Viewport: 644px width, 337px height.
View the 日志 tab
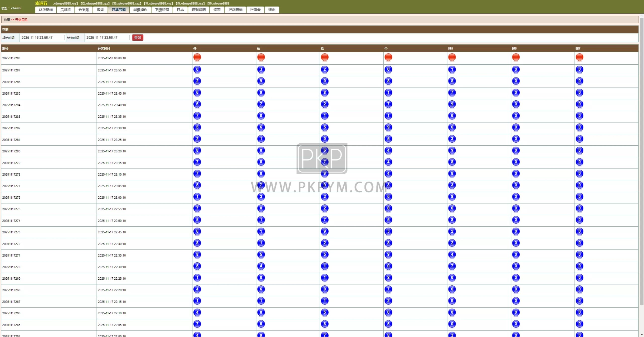point(180,10)
